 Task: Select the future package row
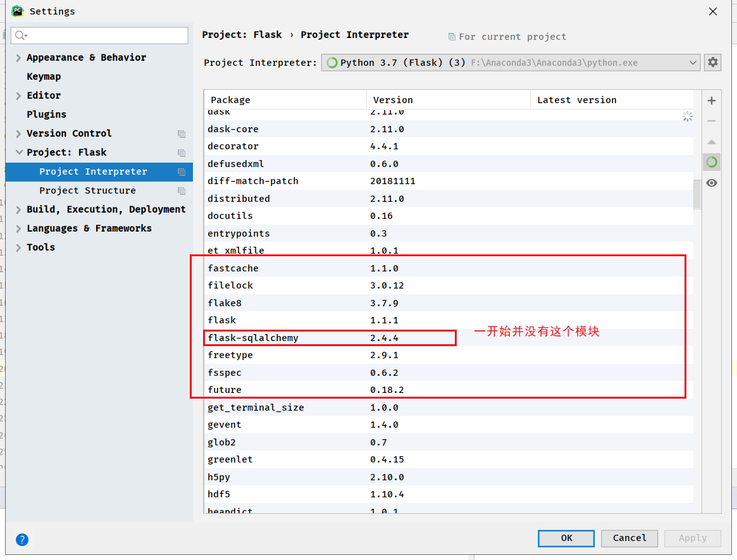coord(449,390)
